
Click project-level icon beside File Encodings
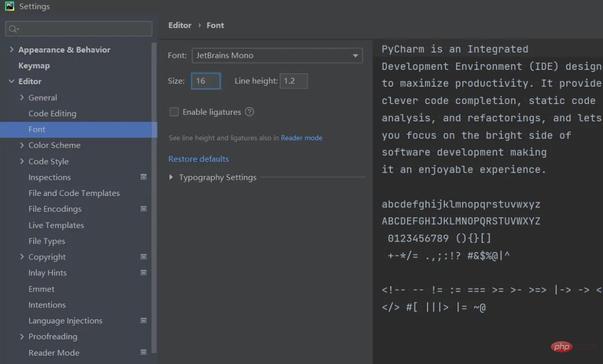[143, 209]
